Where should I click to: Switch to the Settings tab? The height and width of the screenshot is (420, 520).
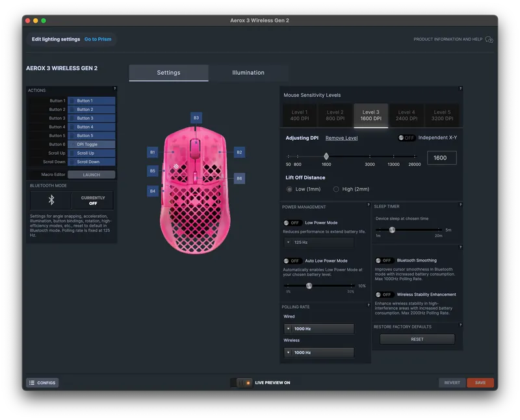[168, 73]
